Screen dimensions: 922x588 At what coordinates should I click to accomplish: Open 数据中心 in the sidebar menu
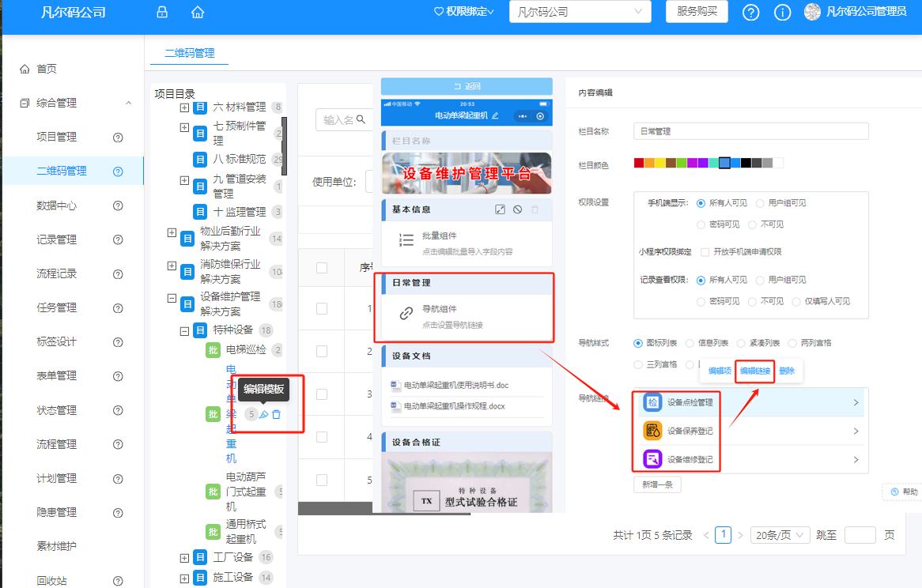point(57,205)
